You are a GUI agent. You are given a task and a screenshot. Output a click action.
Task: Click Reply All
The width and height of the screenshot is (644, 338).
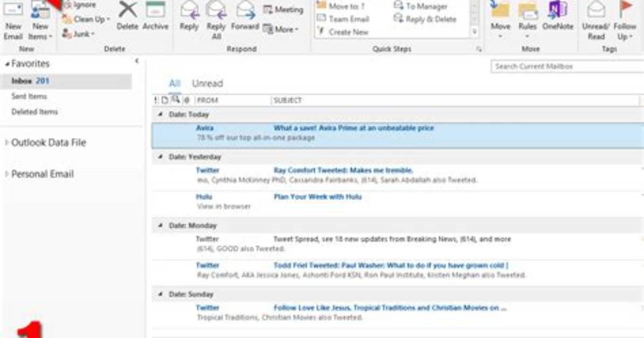click(x=216, y=20)
